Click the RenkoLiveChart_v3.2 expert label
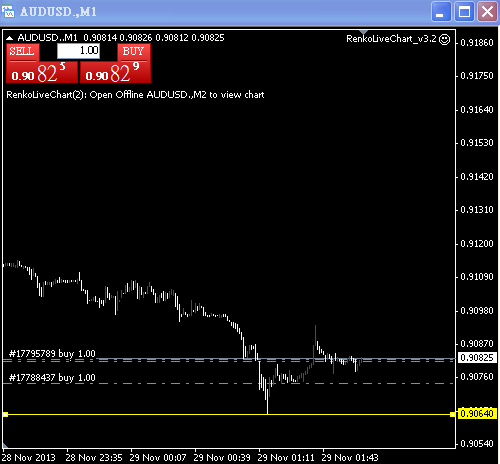This screenshot has width=500, height=464. click(391, 39)
